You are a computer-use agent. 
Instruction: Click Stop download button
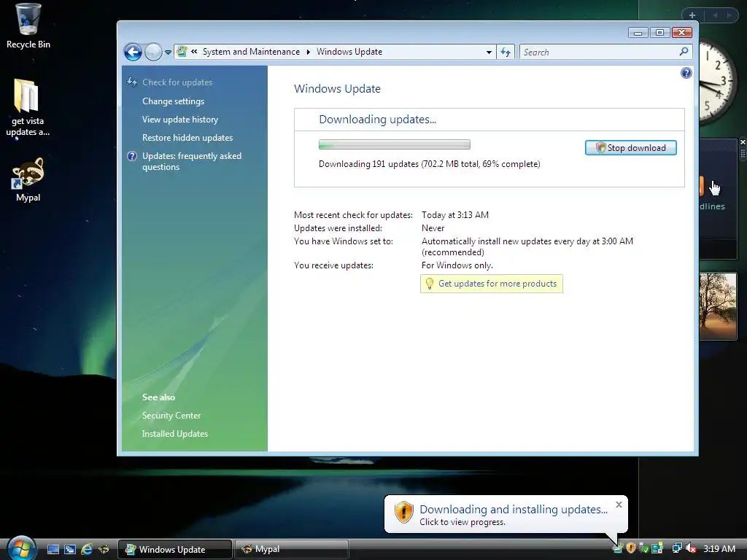631,147
